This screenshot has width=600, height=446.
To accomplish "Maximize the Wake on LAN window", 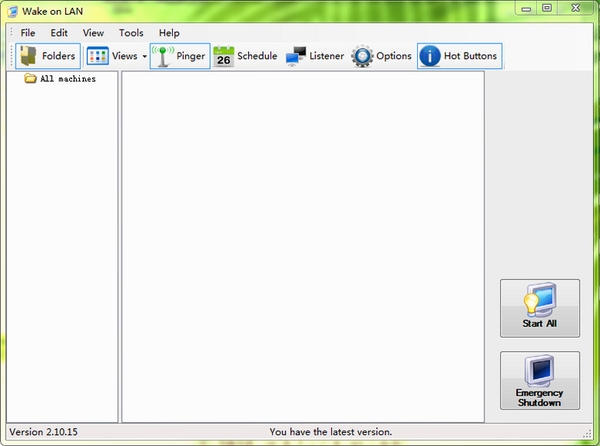I will 547,8.
